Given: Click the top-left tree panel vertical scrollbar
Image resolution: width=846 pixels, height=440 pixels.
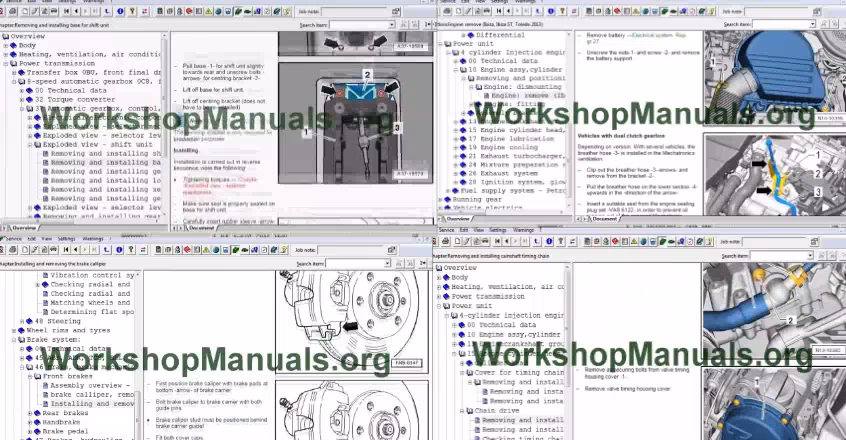Looking at the screenshot, I should pos(164,120).
